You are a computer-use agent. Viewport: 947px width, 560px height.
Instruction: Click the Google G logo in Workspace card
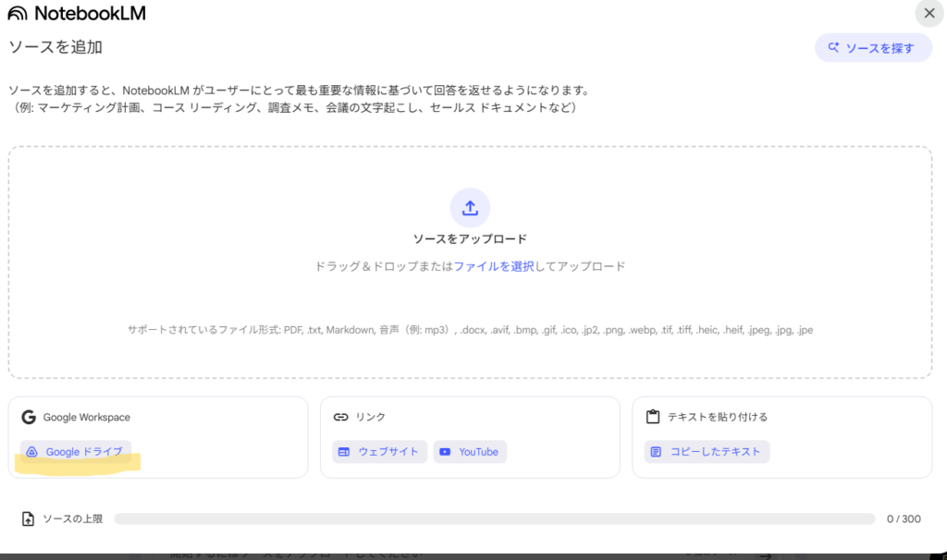29,417
